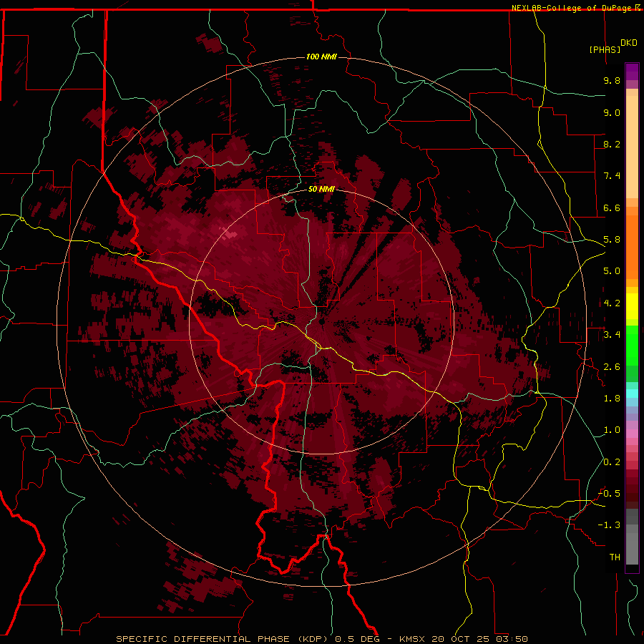Click the TH threshold label on the scale
The image size is (644, 644).
pos(615,557)
